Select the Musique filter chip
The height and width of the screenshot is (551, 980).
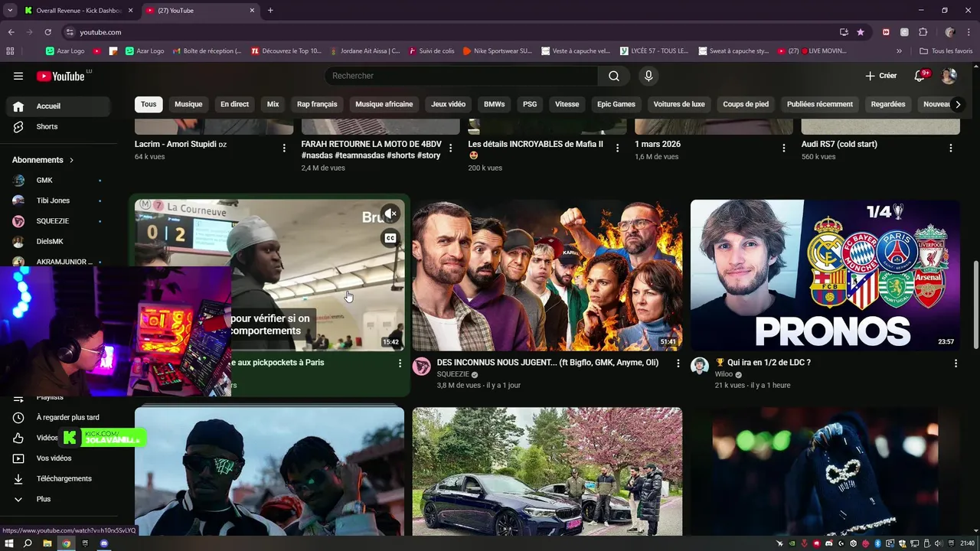pos(188,104)
